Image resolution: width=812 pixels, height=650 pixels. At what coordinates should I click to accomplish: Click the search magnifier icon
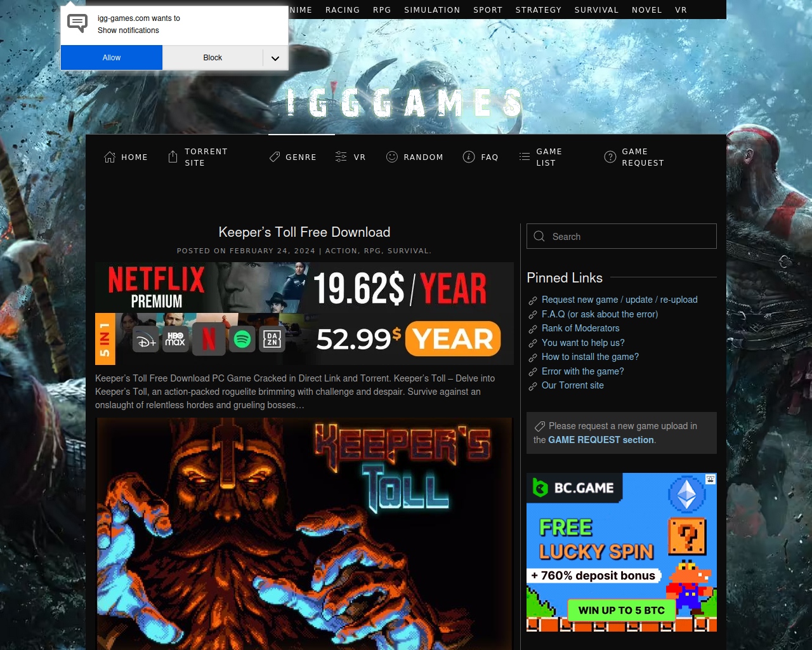pyautogui.click(x=539, y=236)
